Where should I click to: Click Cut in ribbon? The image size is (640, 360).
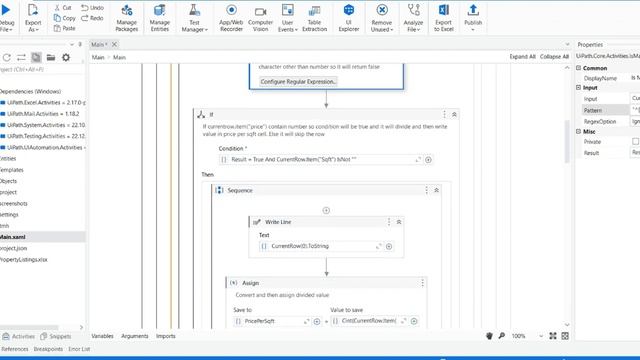pyautogui.click(x=63, y=8)
